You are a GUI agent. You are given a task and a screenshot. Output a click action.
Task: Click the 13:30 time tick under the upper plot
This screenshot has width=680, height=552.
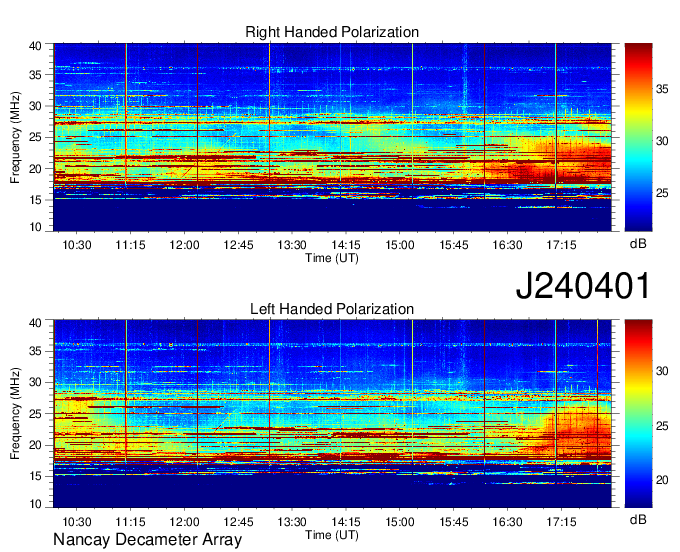[x=292, y=245]
